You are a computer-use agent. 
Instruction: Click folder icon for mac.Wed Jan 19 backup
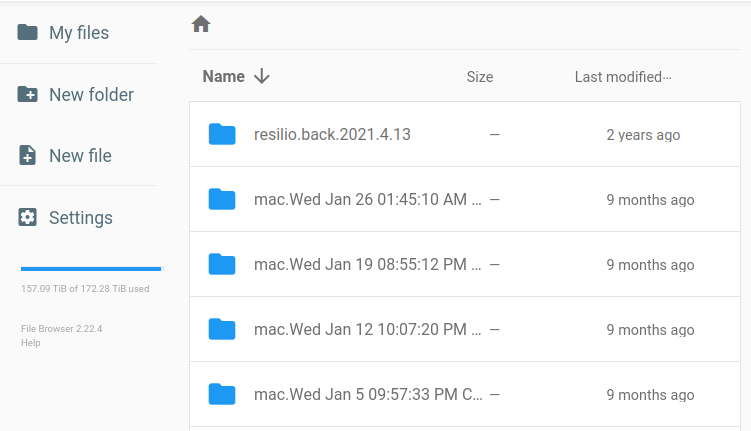pos(222,264)
